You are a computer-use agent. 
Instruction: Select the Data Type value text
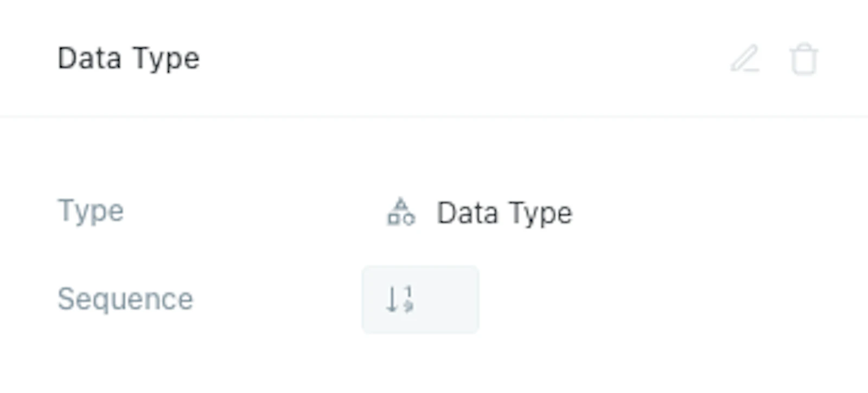(505, 213)
